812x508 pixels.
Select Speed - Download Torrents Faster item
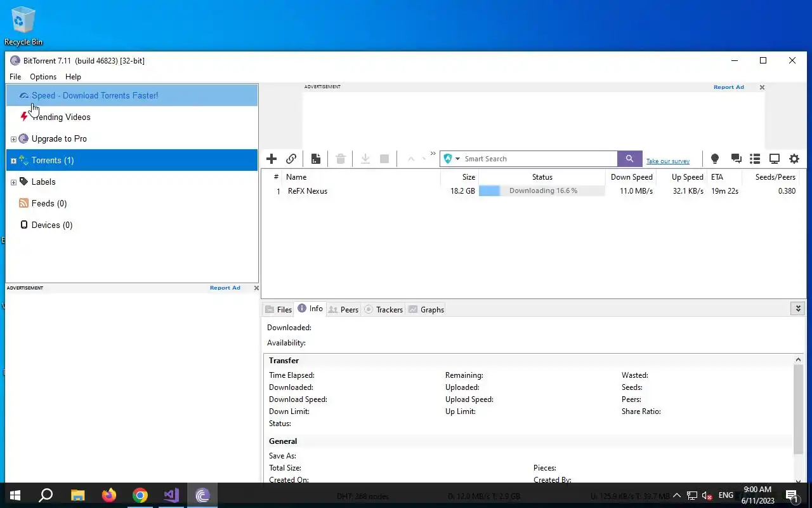(x=132, y=95)
